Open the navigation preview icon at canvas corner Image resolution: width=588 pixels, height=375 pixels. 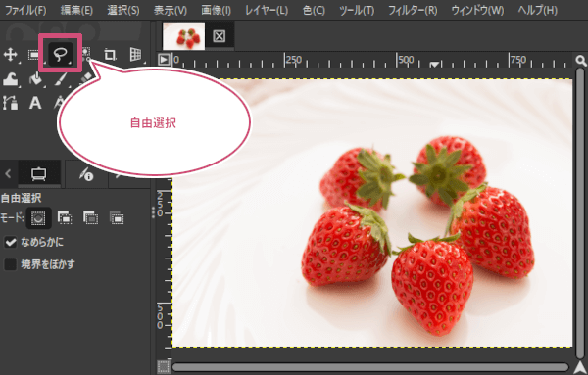coord(580,367)
